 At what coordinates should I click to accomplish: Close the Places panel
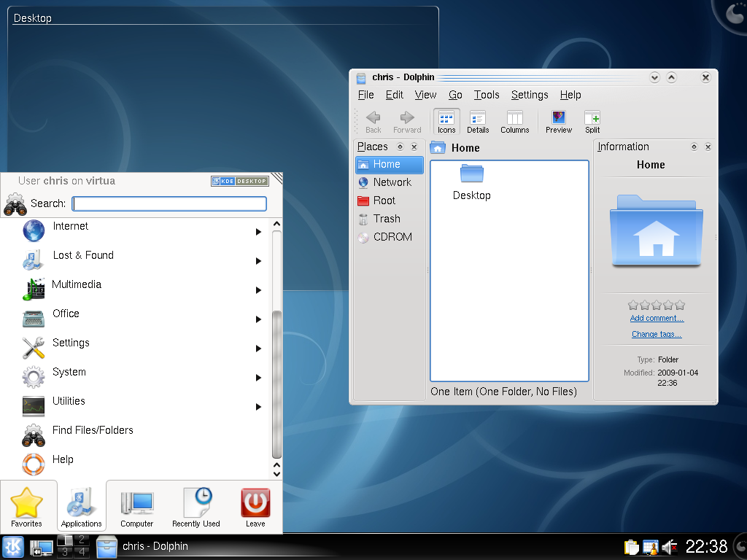414,147
